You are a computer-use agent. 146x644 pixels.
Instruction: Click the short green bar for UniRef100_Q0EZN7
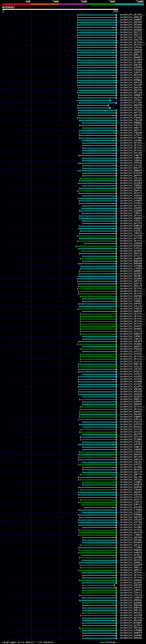pyautogui.click(x=99, y=585)
